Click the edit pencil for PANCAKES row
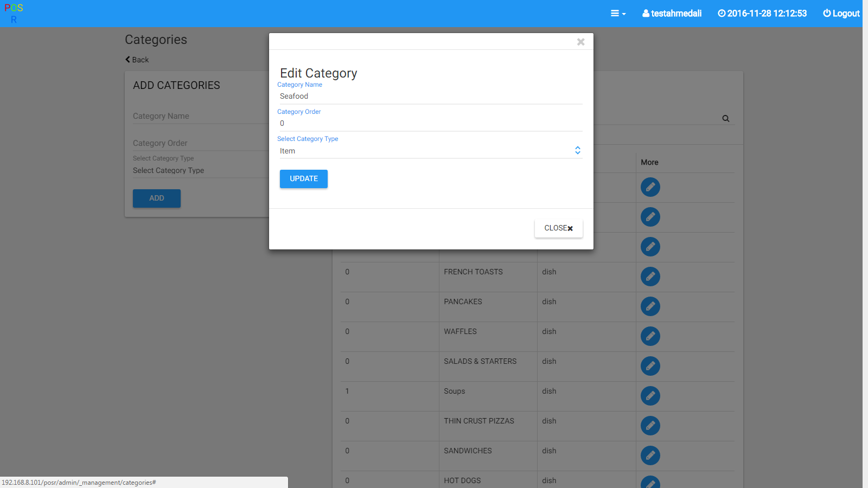Screen dimensions: 868x488 [650, 306]
